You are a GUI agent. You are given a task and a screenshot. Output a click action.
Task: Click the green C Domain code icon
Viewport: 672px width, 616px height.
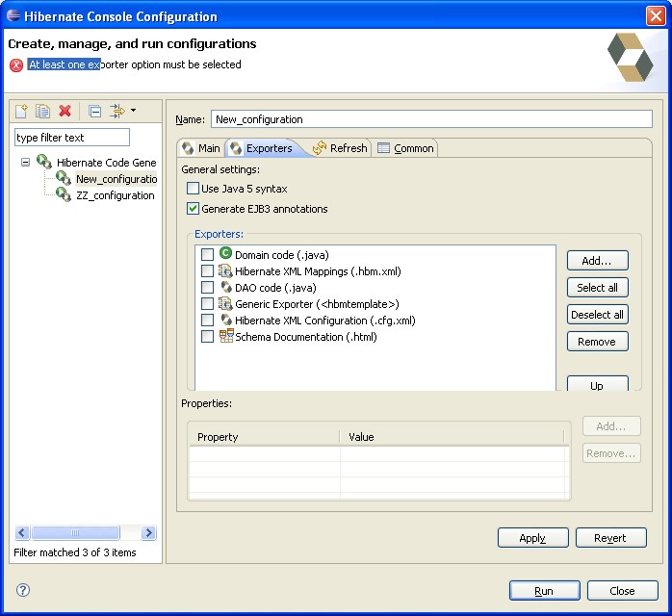click(x=225, y=253)
